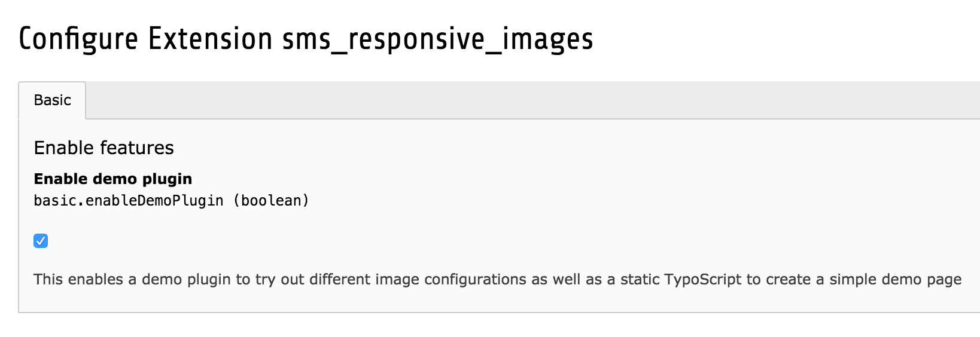Click the demo plugin description paragraph
The image size is (980, 337).
498,279
